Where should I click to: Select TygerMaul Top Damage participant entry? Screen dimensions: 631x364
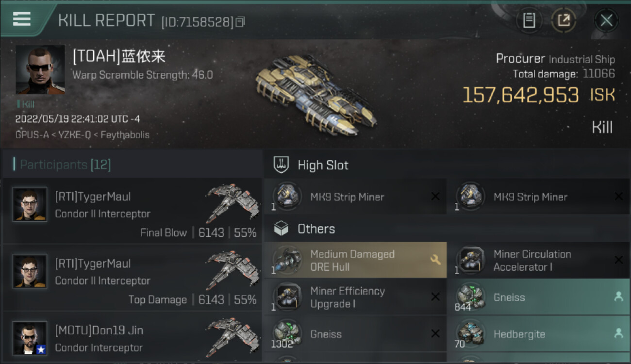click(133, 278)
